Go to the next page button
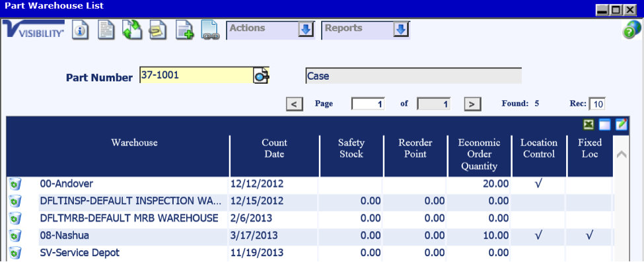 pos(472,104)
